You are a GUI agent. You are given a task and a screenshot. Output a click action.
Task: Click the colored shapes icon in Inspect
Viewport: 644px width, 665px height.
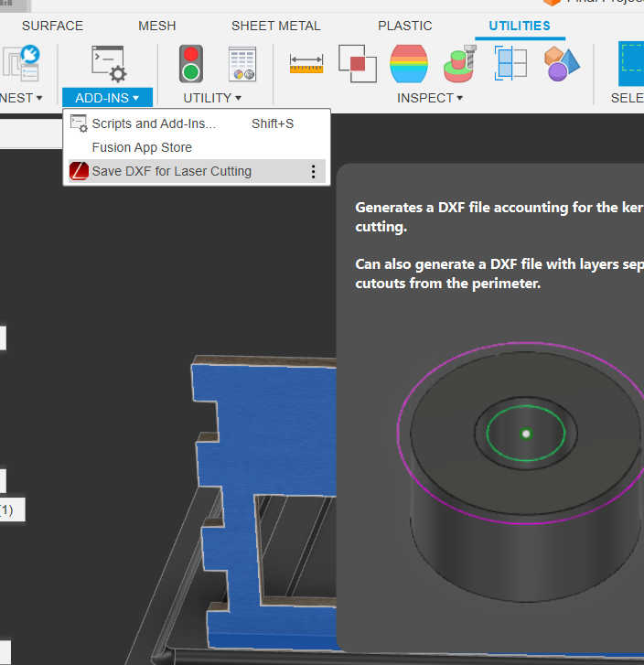[563, 63]
